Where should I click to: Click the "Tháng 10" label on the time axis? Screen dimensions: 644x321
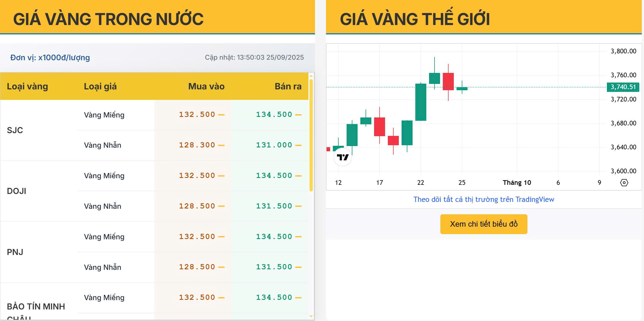[517, 183]
